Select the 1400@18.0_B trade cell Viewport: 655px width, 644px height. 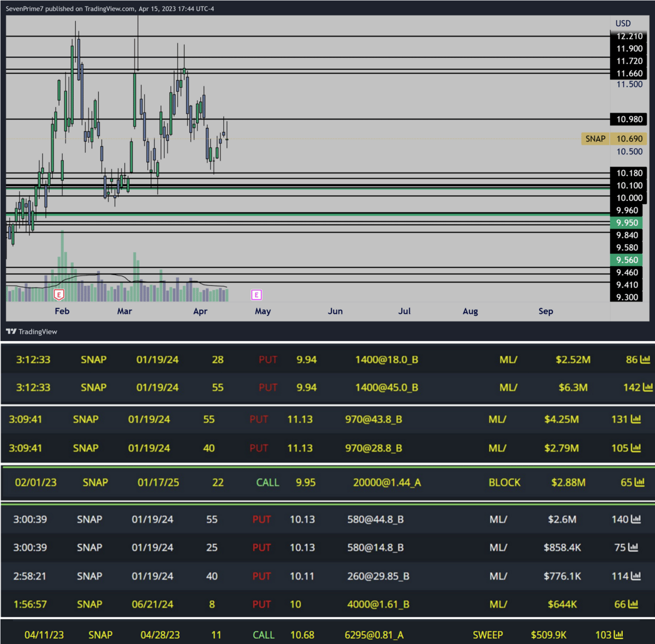[x=386, y=360]
